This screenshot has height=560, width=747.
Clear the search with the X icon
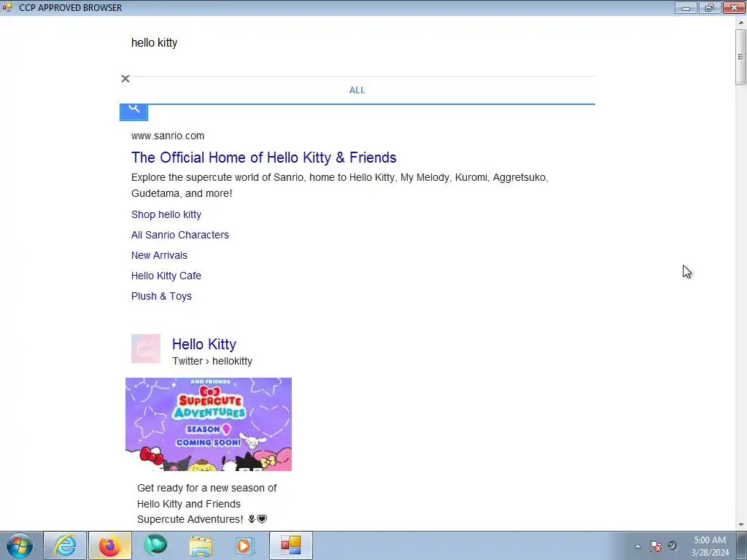(x=125, y=79)
